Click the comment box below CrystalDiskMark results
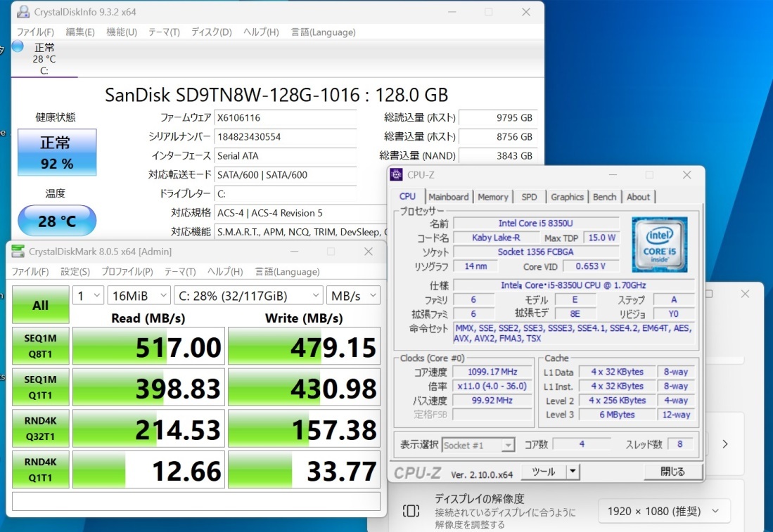The image size is (773, 532). [x=196, y=502]
